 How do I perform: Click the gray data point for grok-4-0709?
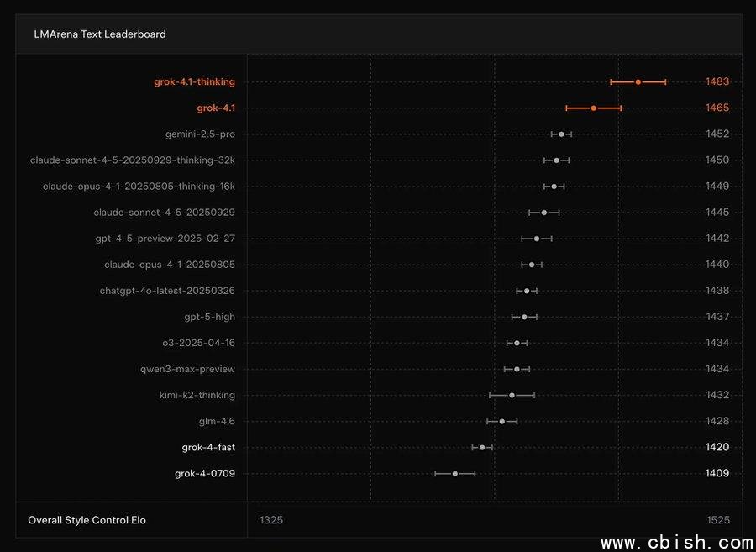[455, 474]
